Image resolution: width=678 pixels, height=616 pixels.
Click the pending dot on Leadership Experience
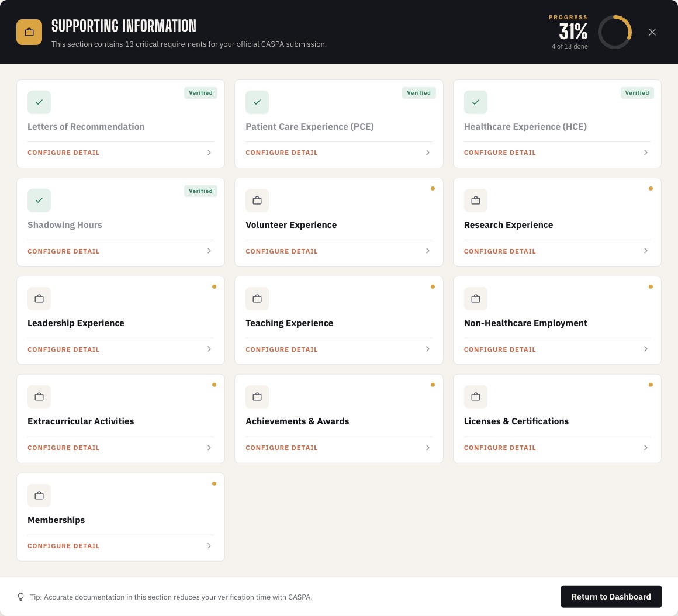[x=214, y=286]
